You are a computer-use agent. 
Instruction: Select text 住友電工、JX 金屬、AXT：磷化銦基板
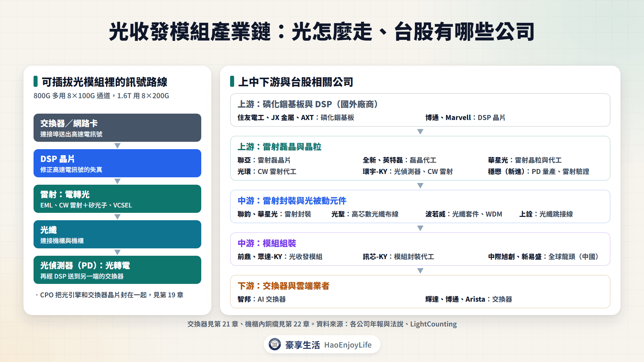click(296, 118)
